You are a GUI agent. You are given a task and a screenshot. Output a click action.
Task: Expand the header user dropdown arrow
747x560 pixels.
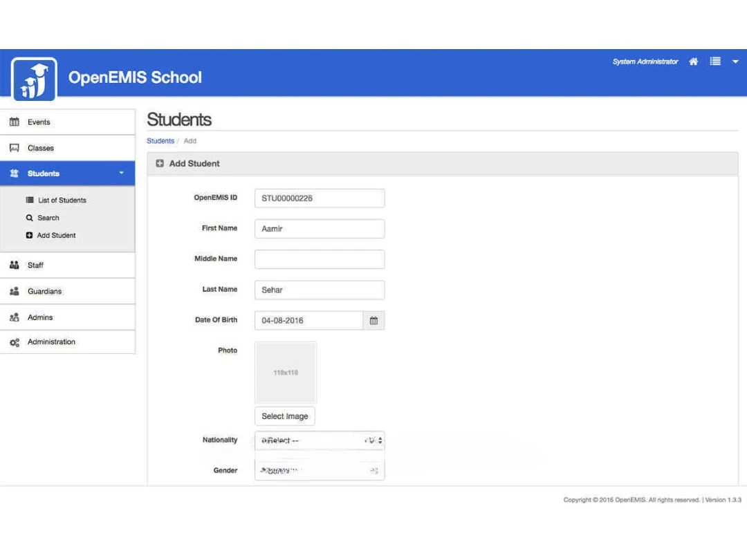click(x=735, y=62)
